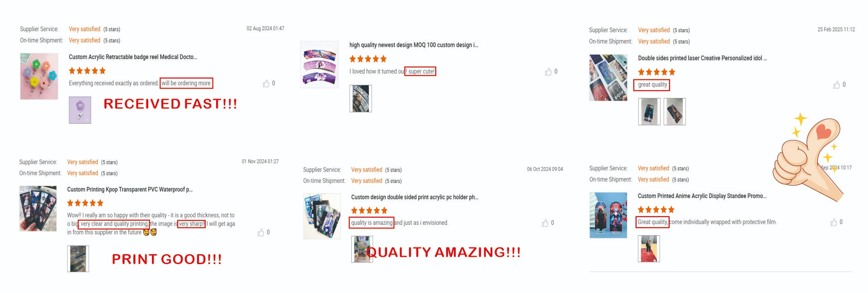Open first review photo under 'great quality'
The height and width of the screenshot is (293, 868).
tap(649, 112)
